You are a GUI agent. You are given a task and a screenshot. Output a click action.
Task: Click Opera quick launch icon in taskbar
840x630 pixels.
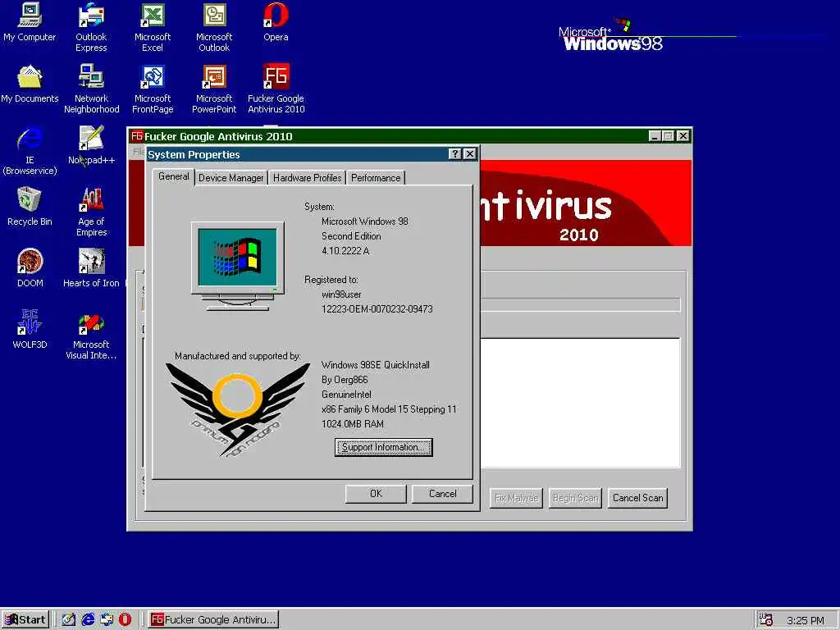coord(125,619)
